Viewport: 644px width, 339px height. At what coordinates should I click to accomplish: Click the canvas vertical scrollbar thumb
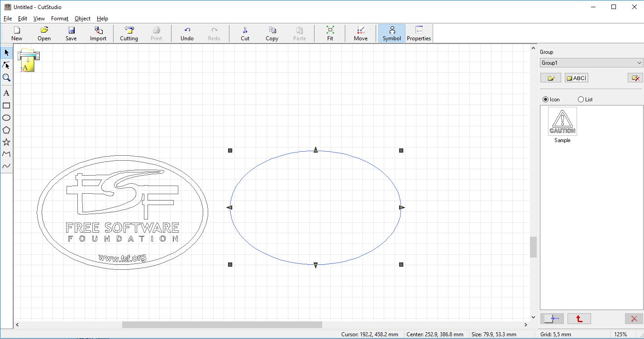pyautogui.click(x=533, y=247)
